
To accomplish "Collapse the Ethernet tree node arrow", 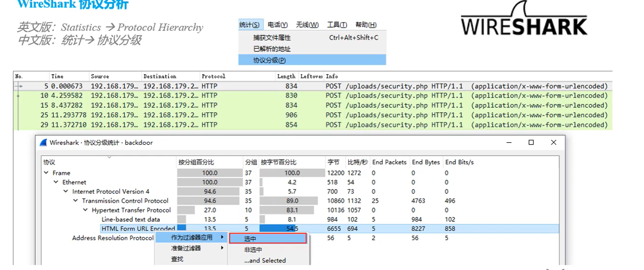I will [x=56, y=182].
